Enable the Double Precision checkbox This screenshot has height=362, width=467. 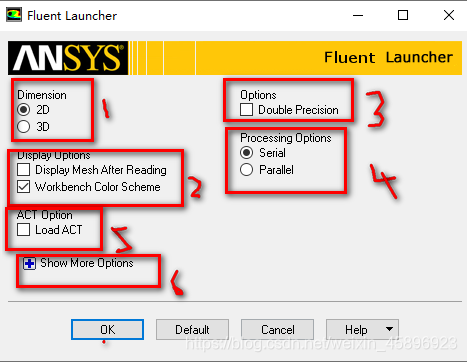(246, 110)
